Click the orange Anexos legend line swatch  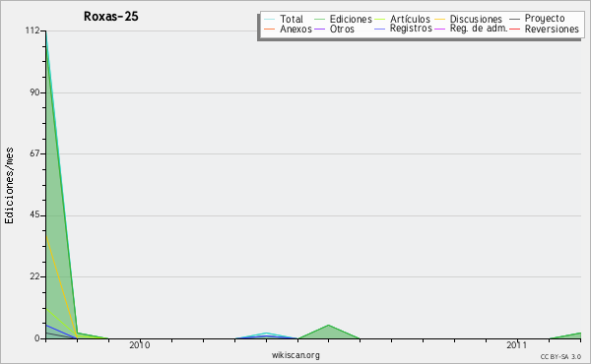coord(269,29)
